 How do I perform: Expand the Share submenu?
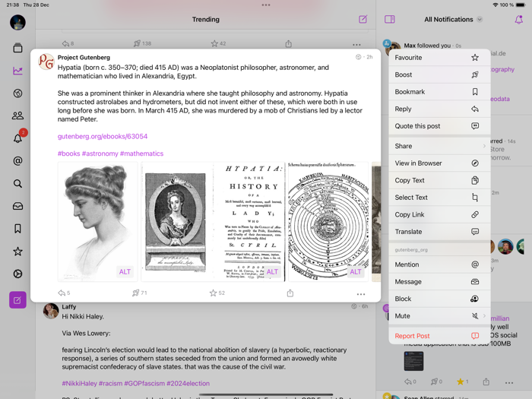(439, 146)
